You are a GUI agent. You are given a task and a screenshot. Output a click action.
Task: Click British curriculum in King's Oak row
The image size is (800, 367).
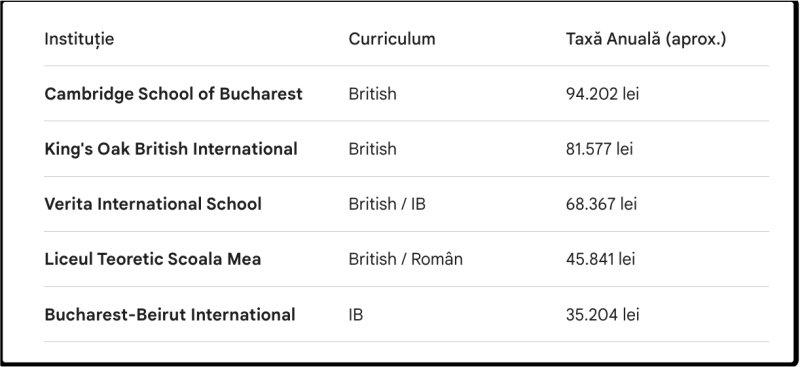tap(372, 149)
